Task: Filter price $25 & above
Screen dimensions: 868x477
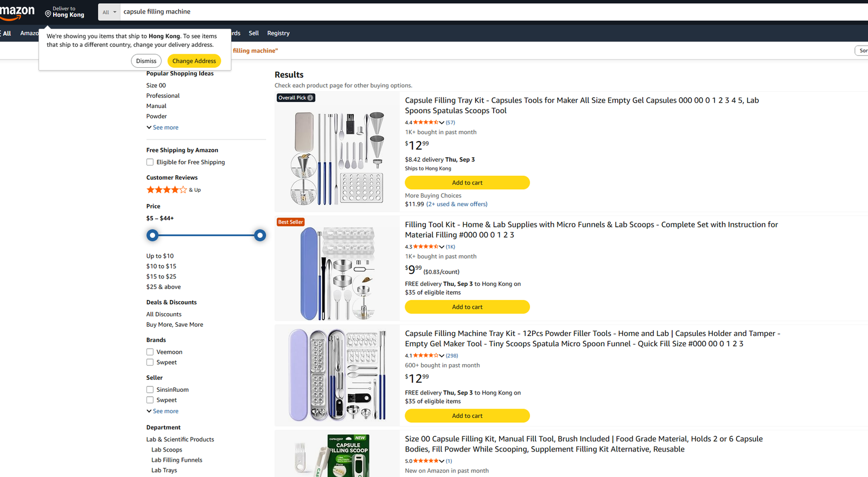Action: (x=163, y=287)
